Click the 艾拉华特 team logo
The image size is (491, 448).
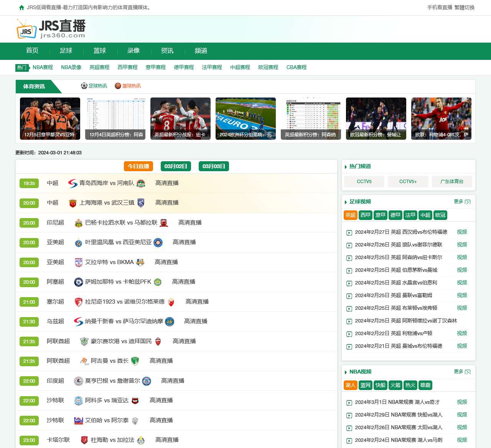79,262
